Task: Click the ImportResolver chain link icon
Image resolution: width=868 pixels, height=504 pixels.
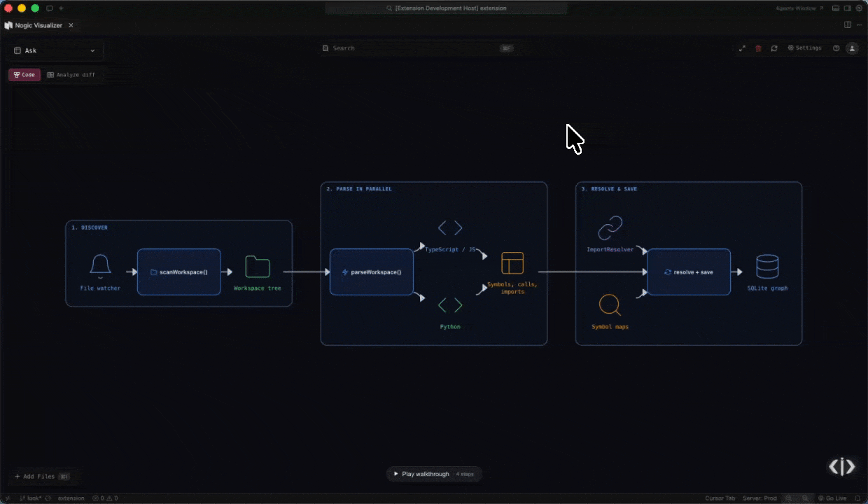Action: [610, 227]
